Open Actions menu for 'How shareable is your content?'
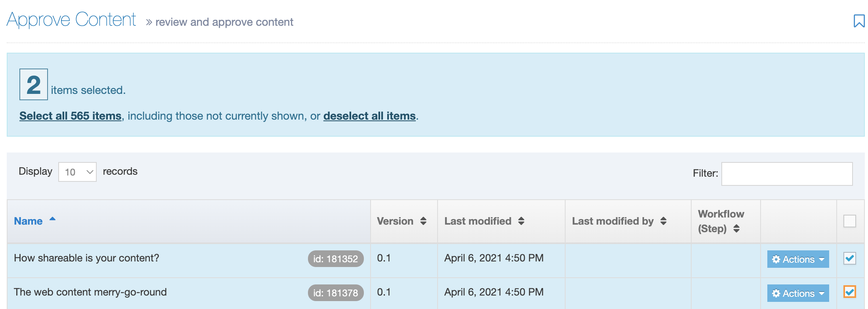This screenshot has height=309, width=868. point(797,259)
